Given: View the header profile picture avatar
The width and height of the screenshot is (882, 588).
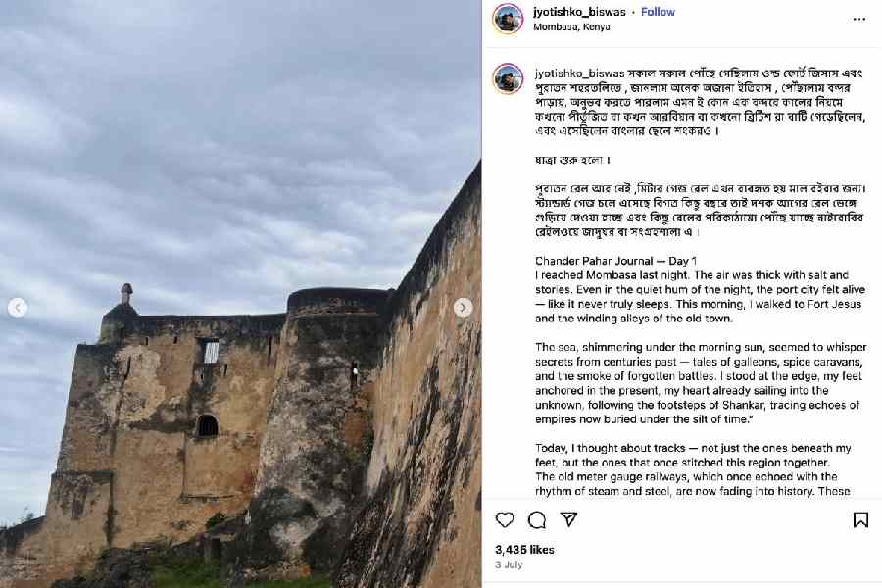Looking at the screenshot, I should point(508,19).
